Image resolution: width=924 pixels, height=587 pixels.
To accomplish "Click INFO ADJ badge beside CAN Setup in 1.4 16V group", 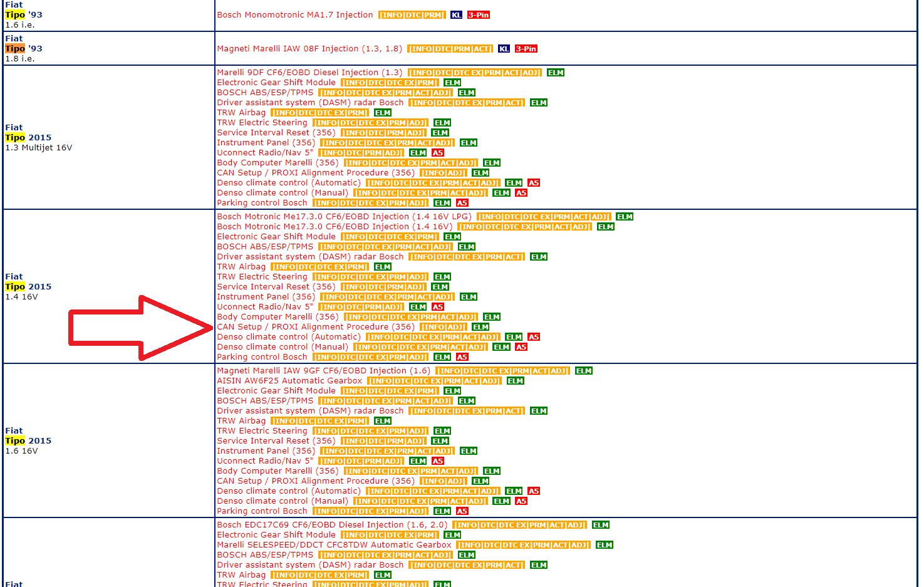I will pos(444,327).
